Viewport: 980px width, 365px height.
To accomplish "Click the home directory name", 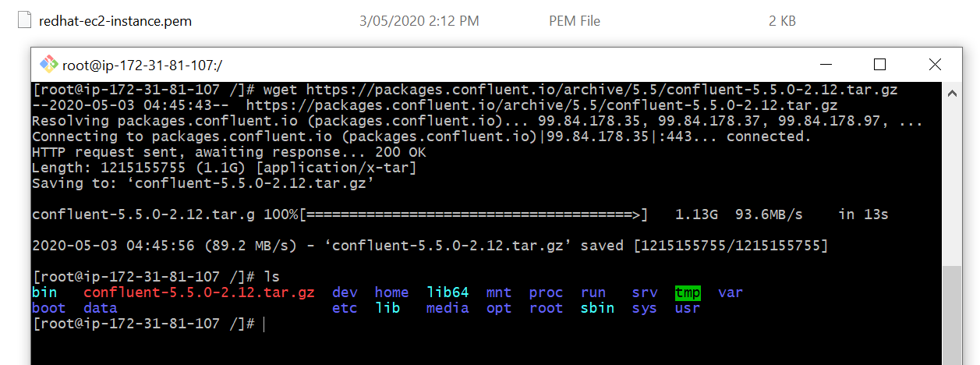I will 391,292.
